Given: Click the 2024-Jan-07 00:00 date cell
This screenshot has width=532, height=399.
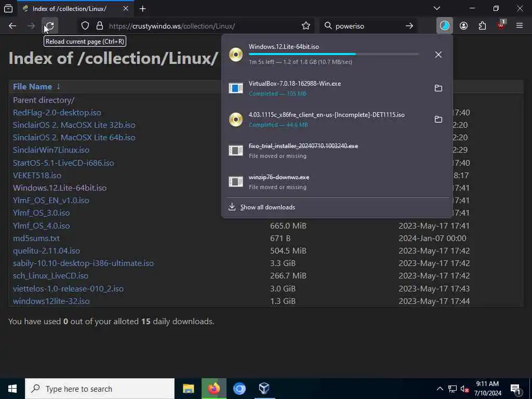Looking at the screenshot, I should pos(432,238).
